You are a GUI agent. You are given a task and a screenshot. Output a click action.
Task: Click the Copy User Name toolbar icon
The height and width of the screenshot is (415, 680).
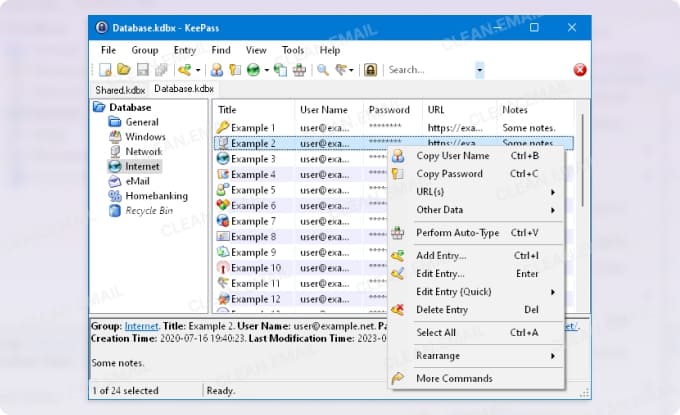click(x=216, y=70)
